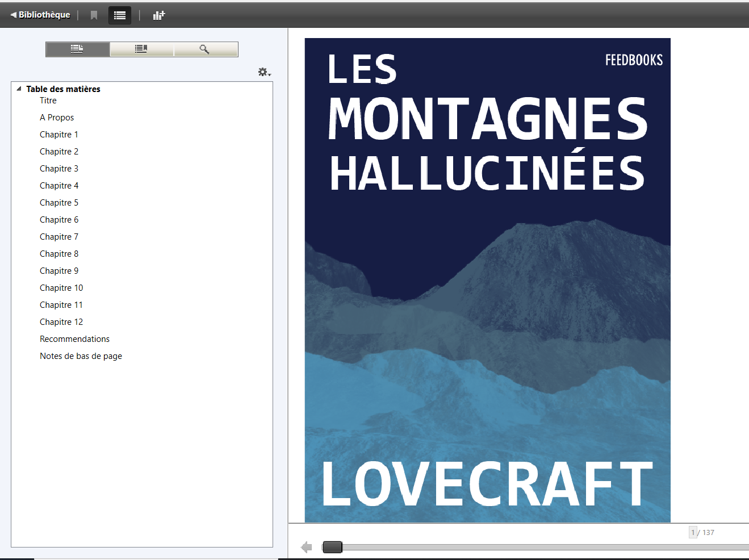Go to Chapitre 12

pyautogui.click(x=61, y=322)
